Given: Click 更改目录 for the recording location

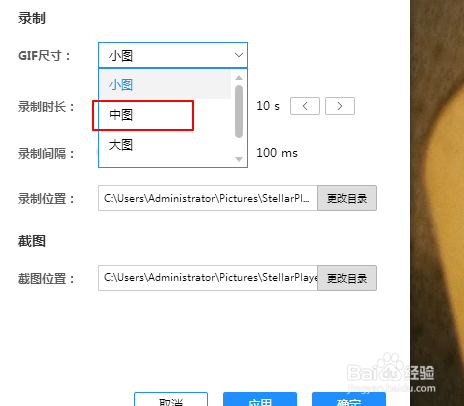Looking at the screenshot, I should pyautogui.click(x=347, y=198).
